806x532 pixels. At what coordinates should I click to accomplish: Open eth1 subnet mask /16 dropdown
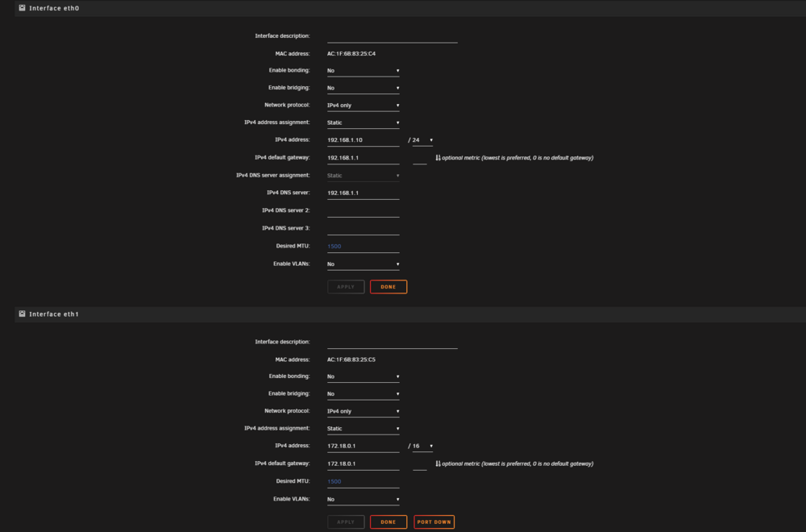(422, 447)
